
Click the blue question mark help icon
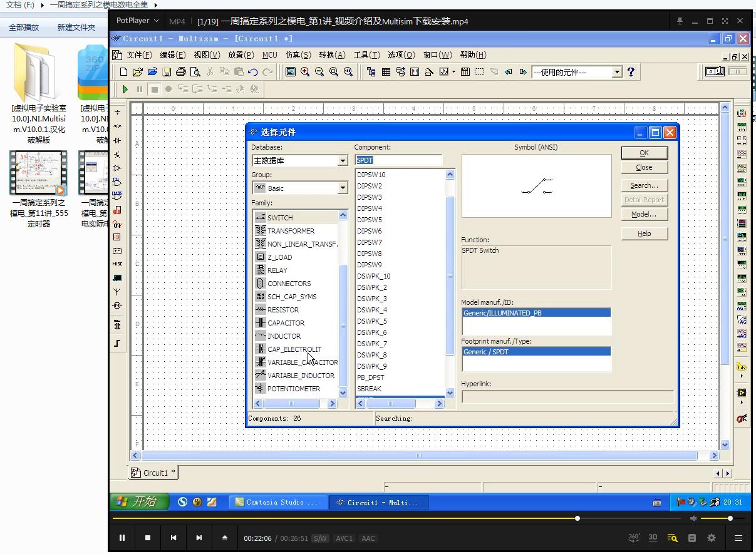(631, 72)
